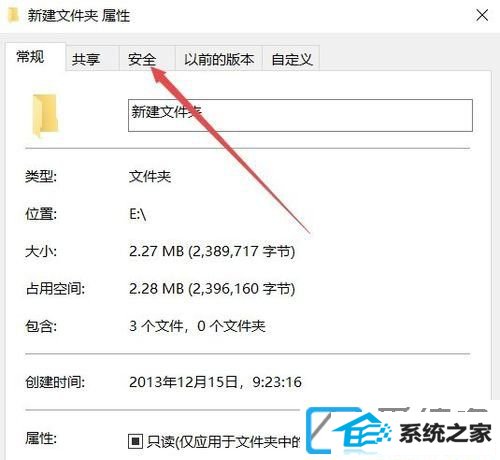Click the small folder icon in title bar
500x460 pixels.
pos(13,15)
